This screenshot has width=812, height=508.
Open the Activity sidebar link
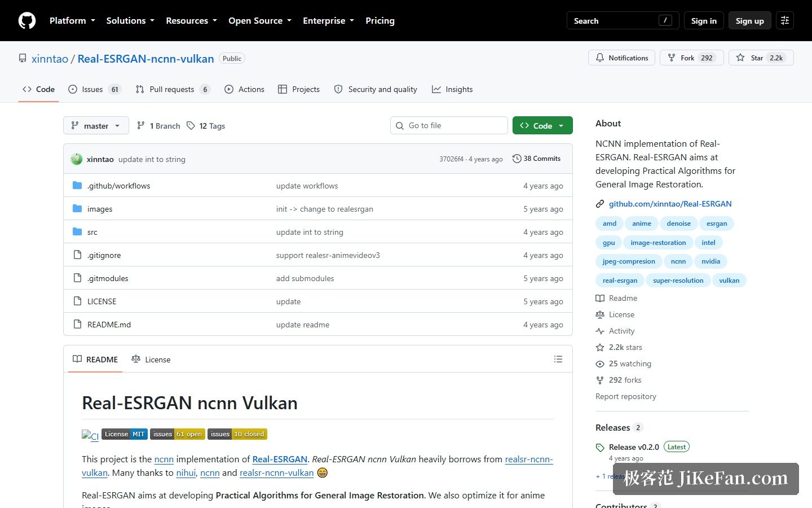coord(615,331)
